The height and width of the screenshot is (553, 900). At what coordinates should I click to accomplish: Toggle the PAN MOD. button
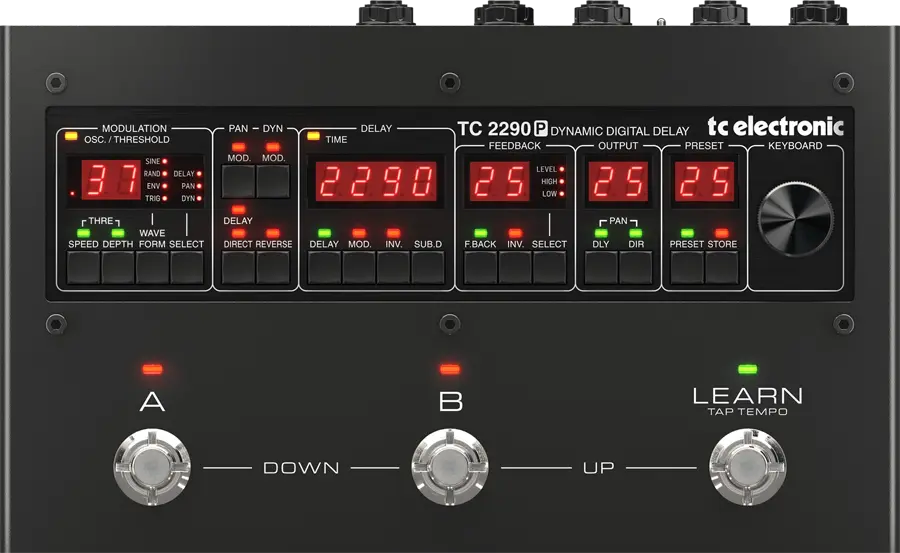pyautogui.click(x=238, y=181)
